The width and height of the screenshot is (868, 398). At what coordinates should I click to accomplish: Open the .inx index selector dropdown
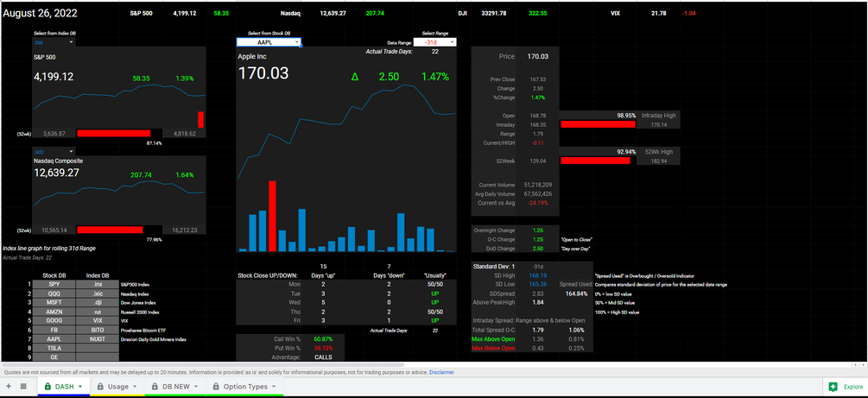click(72, 42)
